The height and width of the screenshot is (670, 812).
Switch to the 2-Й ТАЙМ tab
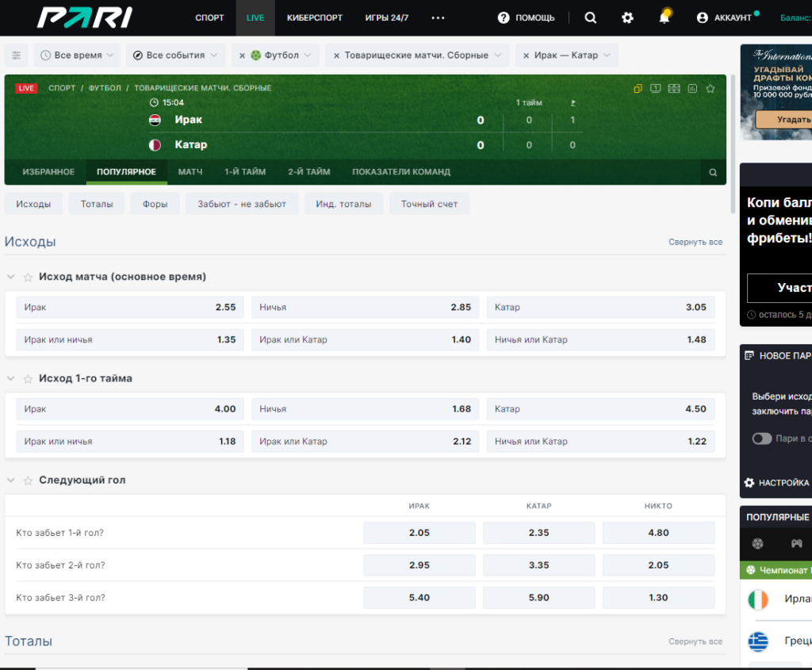(x=309, y=172)
